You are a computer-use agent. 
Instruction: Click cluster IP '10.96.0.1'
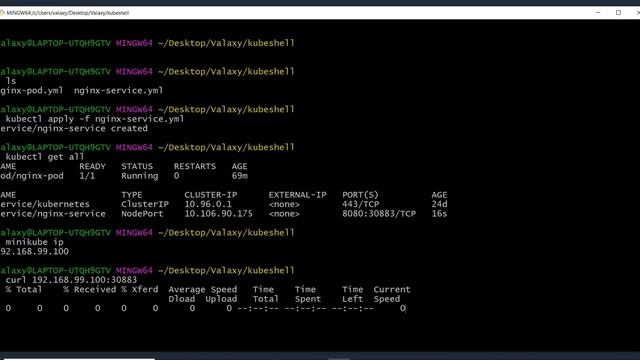click(x=208, y=204)
